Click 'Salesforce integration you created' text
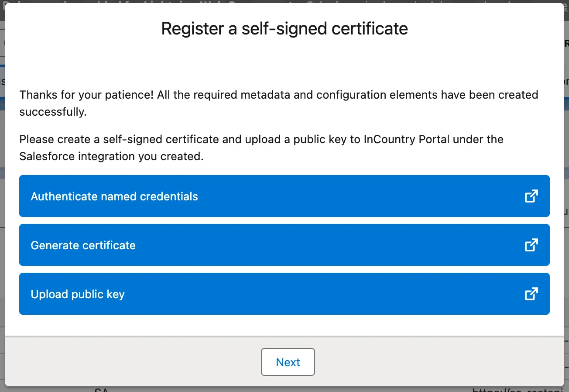The width and height of the screenshot is (569, 392). [111, 156]
